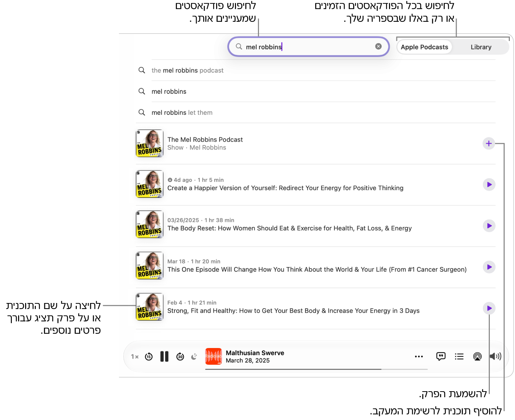This screenshot has width=515, height=420.
Task: Pause the Malthusian Swerve episode
Action: [164, 357]
